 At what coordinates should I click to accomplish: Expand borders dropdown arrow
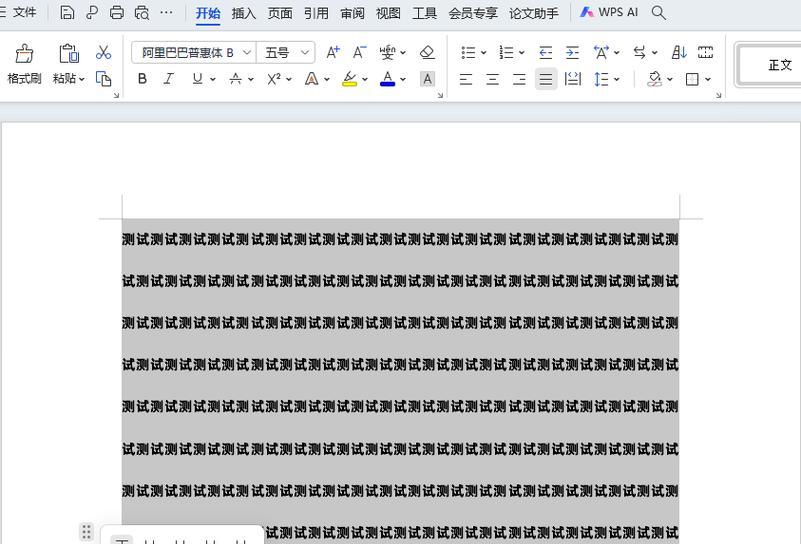click(x=708, y=79)
